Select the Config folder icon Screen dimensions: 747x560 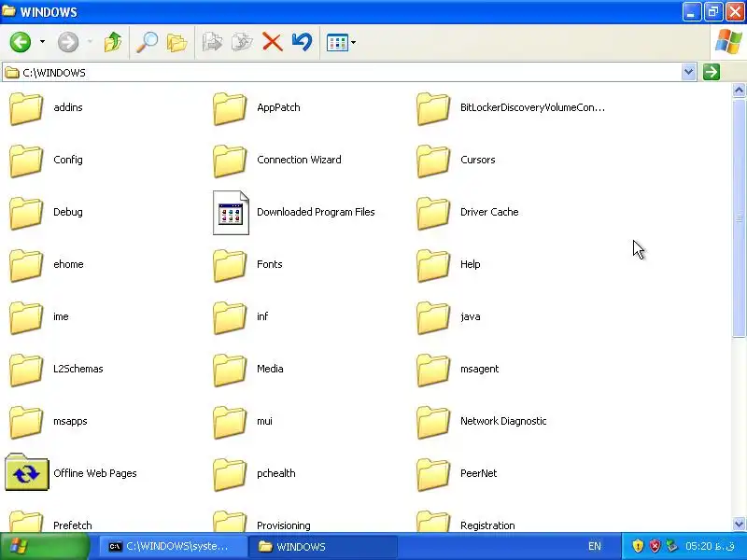pyautogui.click(x=26, y=161)
